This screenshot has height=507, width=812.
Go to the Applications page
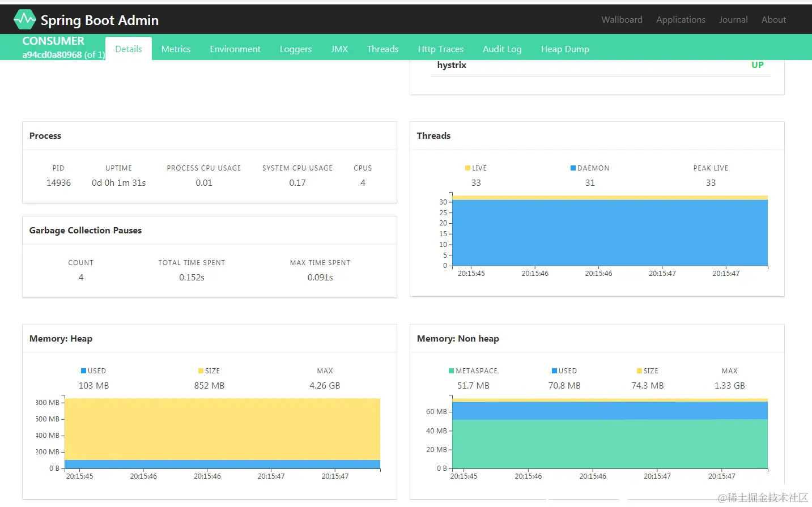pos(681,19)
